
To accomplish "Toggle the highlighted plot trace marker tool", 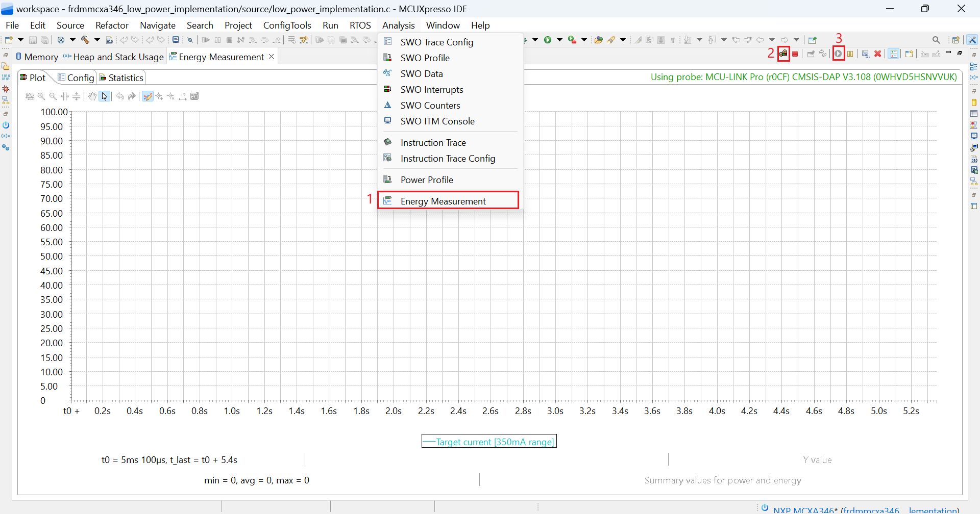I will (x=148, y=96).
